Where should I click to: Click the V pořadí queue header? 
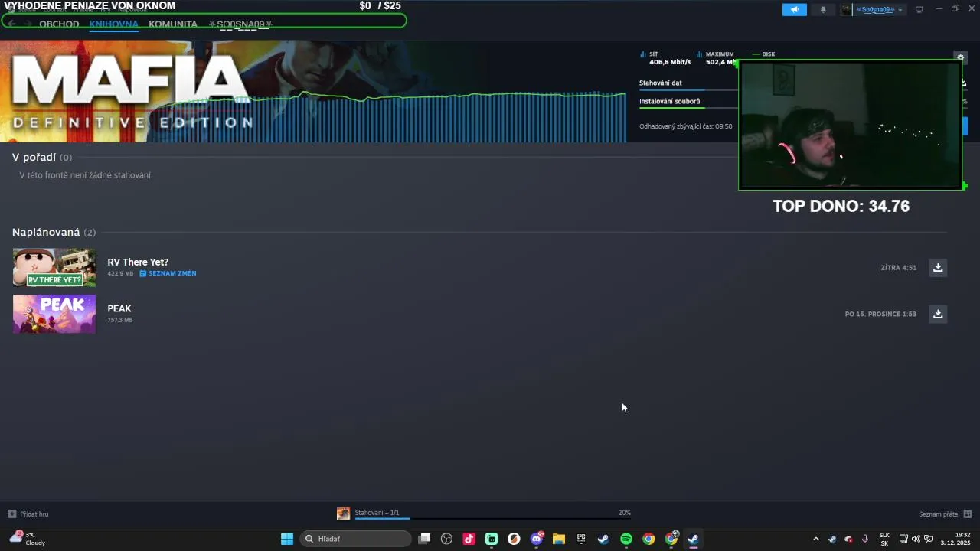pyautogui.click(x=42, y=157)
